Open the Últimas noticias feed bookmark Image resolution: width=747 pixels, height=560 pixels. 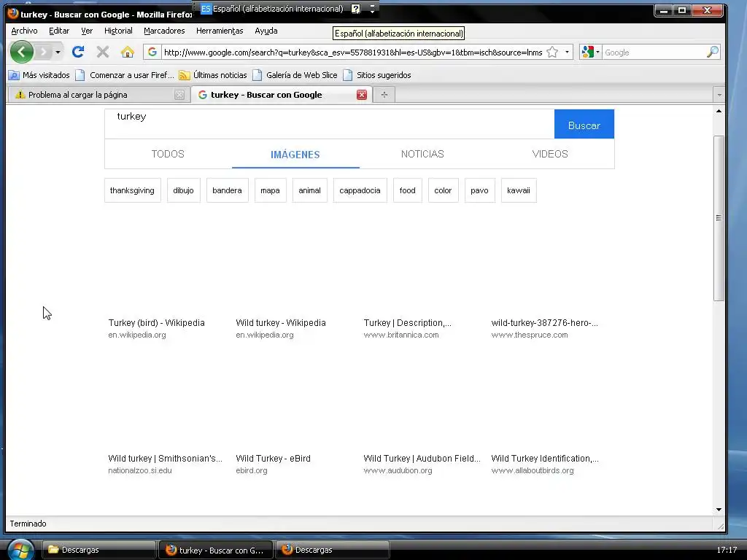pos(213,75)
